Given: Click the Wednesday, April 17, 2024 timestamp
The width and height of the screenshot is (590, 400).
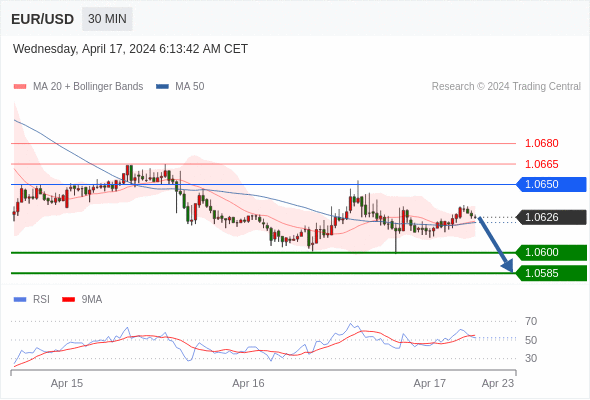Looking at the screenshot, I should (x=130, y=49).
